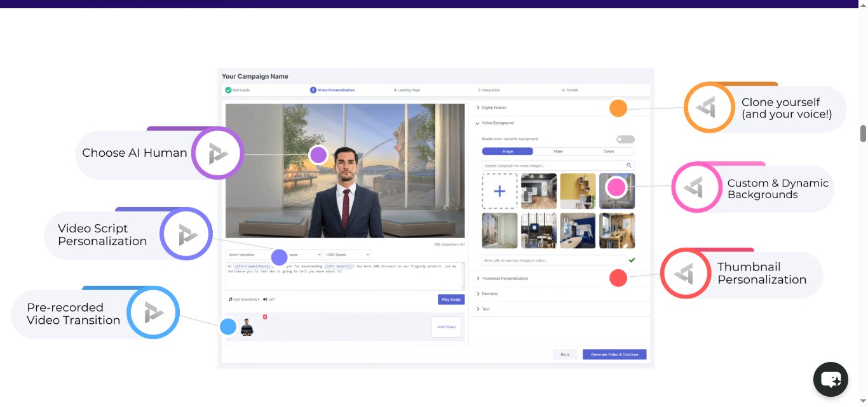
Task: Click Generate Video & Continue
Action: click(x=614, y=354)
